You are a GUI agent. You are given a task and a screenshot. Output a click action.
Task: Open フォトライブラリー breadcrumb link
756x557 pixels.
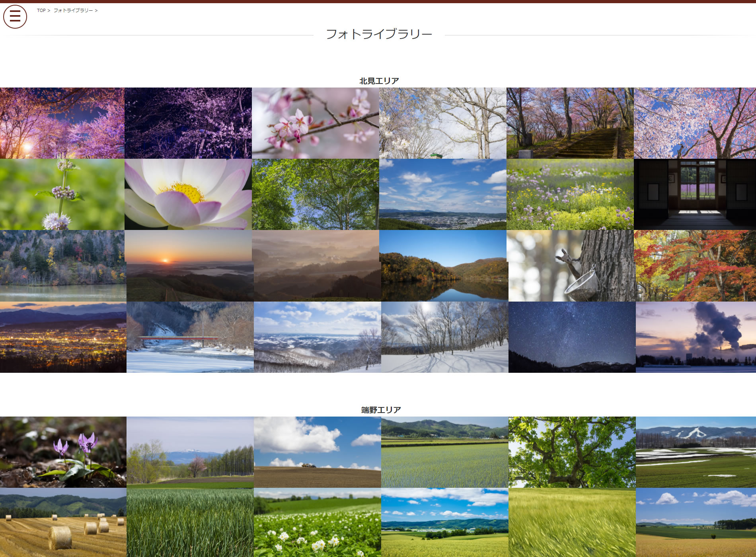pyautogui.click(x=73, y=10)
